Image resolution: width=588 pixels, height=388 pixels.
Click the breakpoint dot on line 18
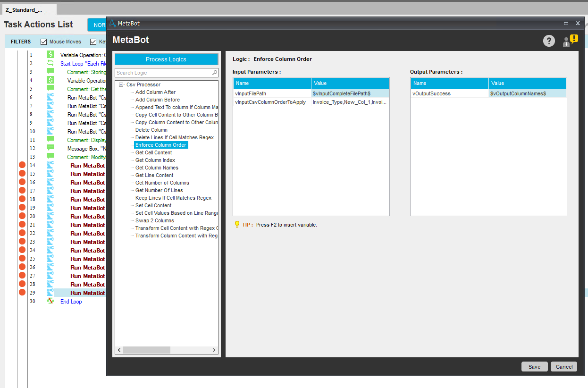[x=22, y=199]
